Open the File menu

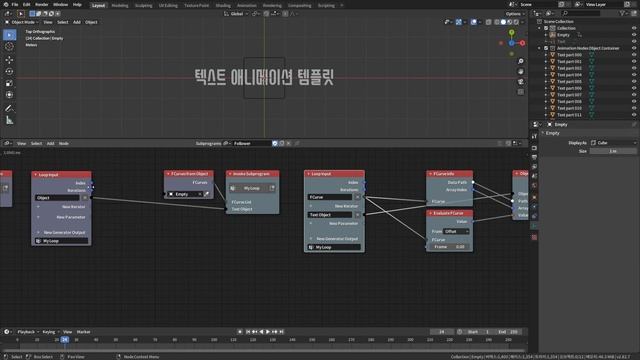pyautogui.click(x=15, y=4)
